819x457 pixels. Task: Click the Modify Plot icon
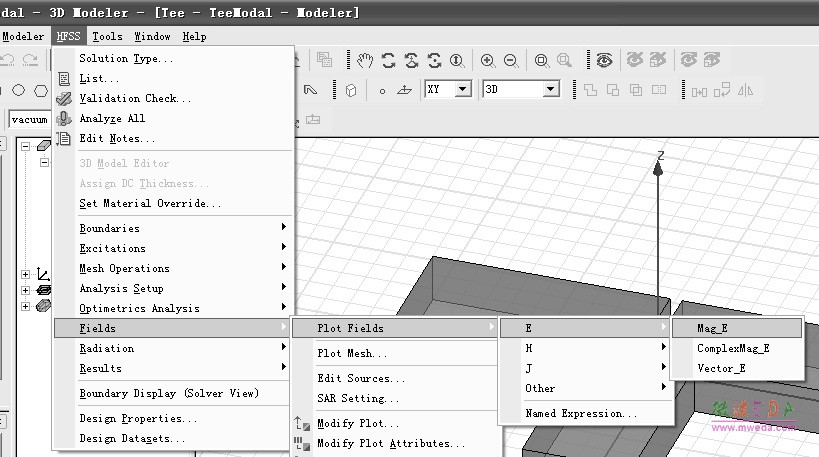coord(302,423)
